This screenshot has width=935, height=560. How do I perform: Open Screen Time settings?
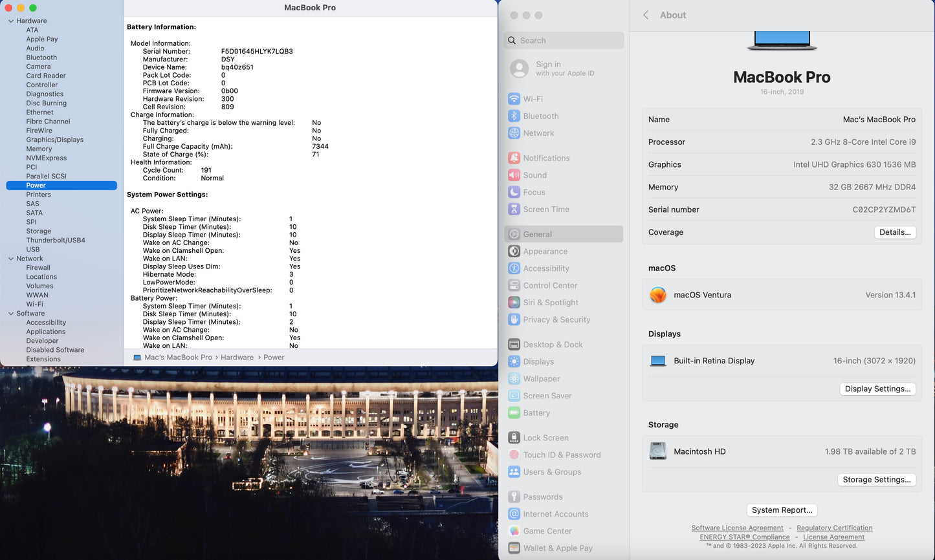pyautogui.click(x=545, y=209)
